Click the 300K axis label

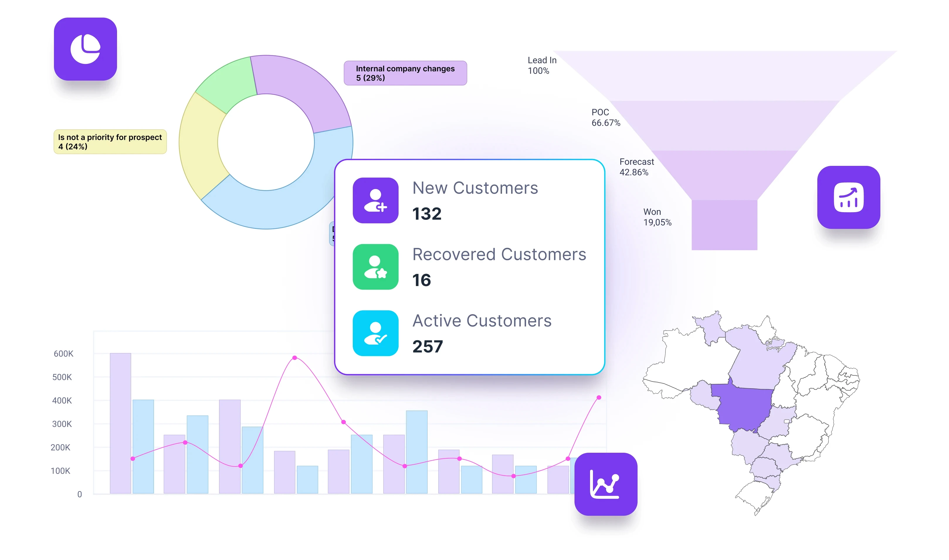tap(62, 424)
